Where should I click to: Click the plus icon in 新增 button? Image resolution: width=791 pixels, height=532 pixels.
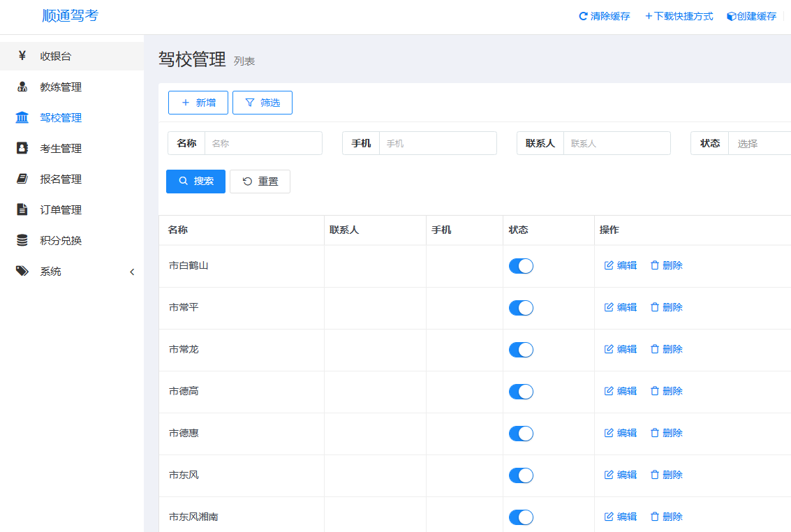point(186,103)
